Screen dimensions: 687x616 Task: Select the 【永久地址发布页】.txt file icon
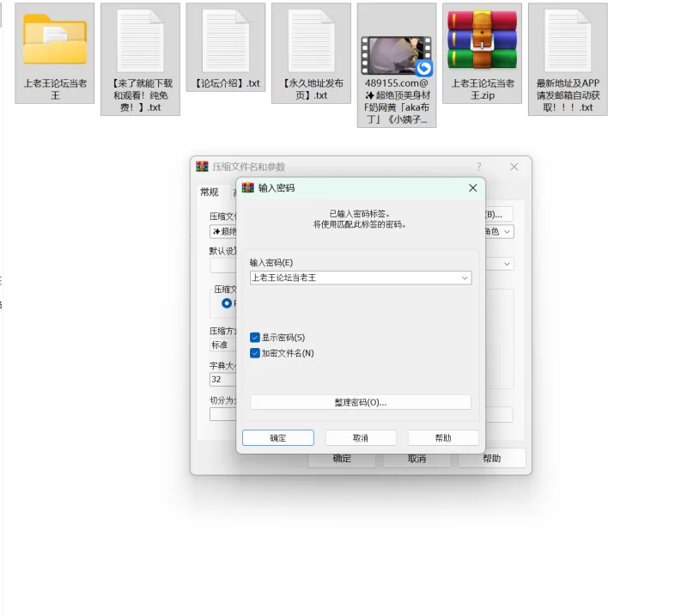click(311, 40)
